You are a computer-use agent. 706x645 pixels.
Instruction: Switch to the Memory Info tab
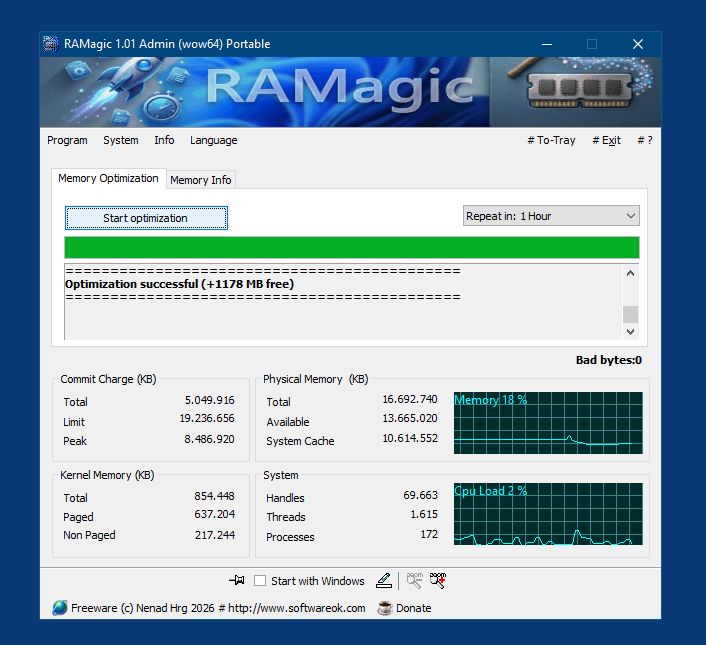[201, 180]
